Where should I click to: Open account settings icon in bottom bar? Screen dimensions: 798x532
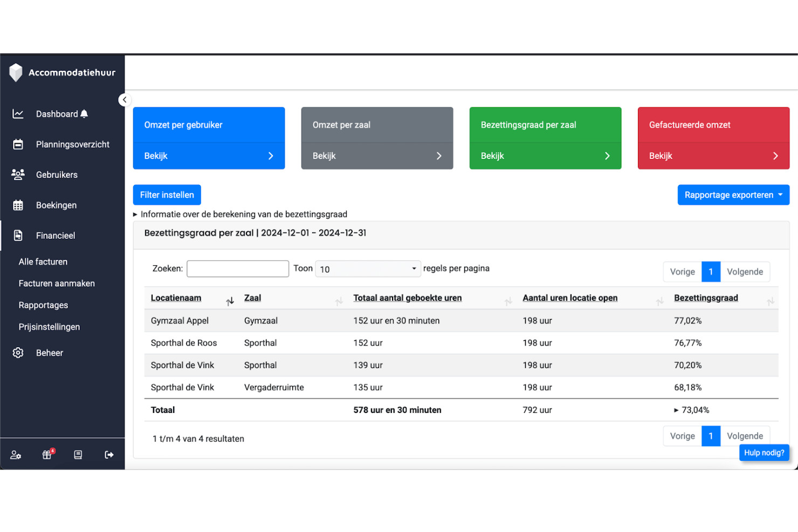pos(16,454)
